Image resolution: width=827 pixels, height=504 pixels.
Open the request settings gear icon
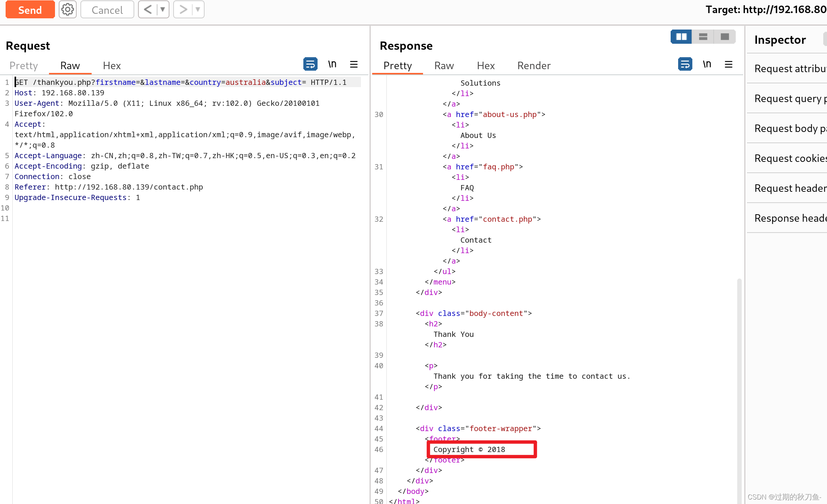[67, 10]
